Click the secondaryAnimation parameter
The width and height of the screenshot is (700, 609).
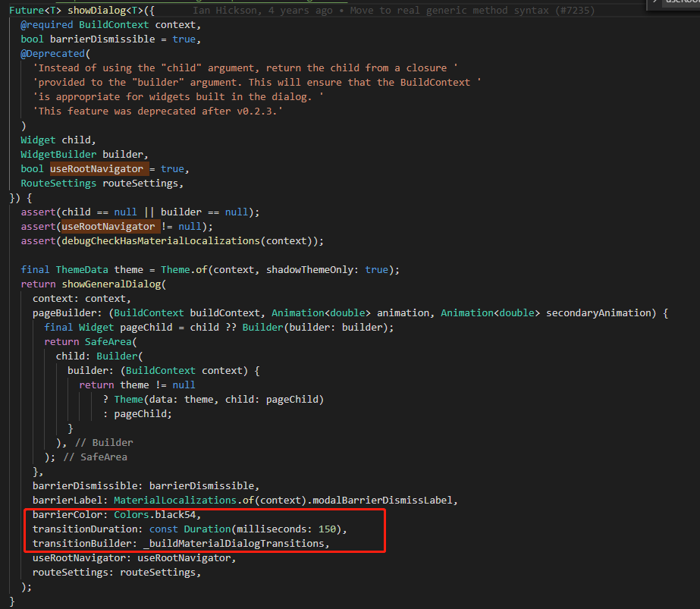click(598, 313)
